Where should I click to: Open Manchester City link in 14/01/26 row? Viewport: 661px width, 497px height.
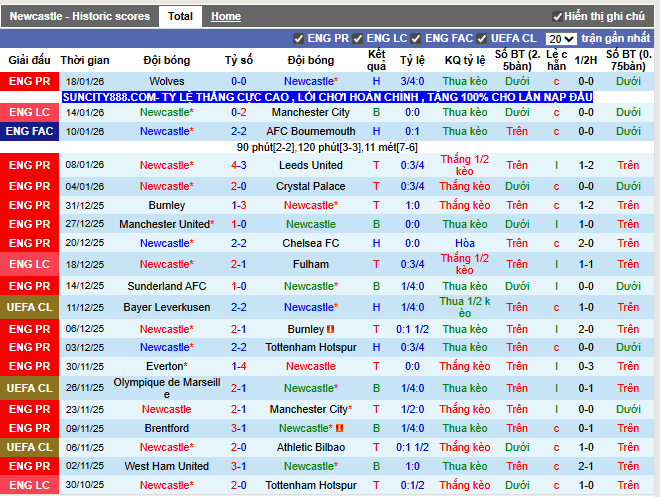(311, 113)
